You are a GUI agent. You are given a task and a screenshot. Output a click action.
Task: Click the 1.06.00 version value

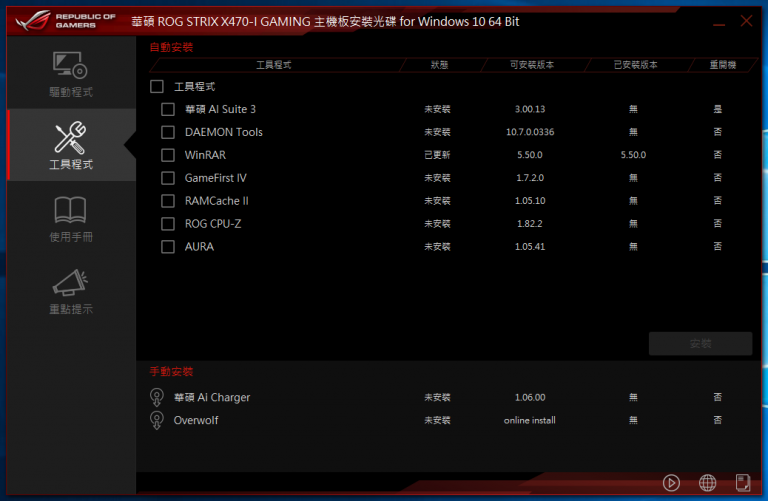click(530, 397)
